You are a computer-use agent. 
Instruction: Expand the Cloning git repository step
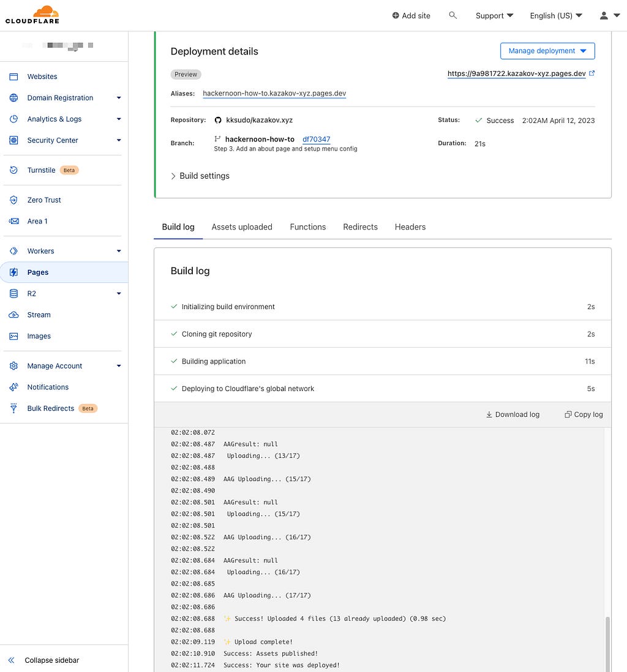[x=383, y=334]
